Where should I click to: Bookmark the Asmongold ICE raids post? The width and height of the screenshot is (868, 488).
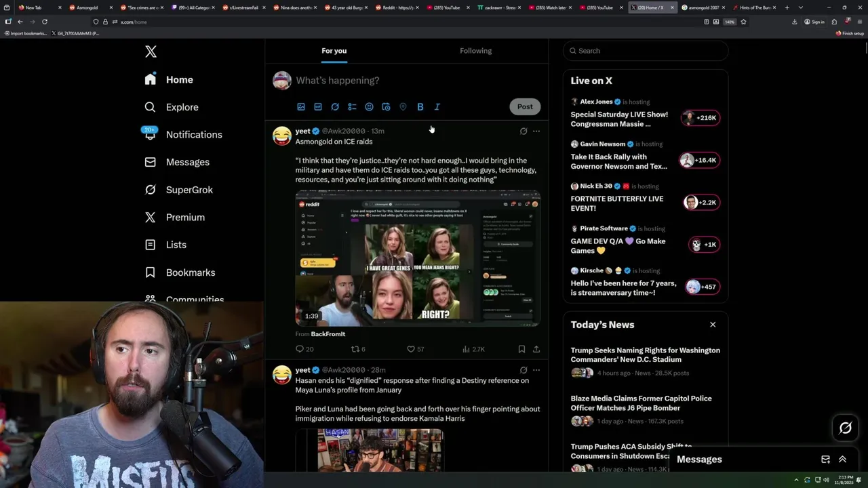(x=521, y=349)
